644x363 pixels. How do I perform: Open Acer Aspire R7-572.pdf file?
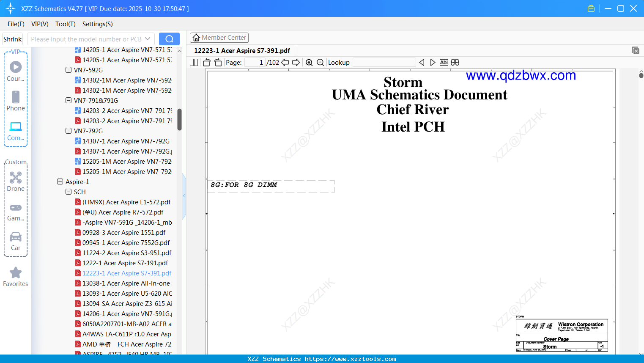[119, 212]
